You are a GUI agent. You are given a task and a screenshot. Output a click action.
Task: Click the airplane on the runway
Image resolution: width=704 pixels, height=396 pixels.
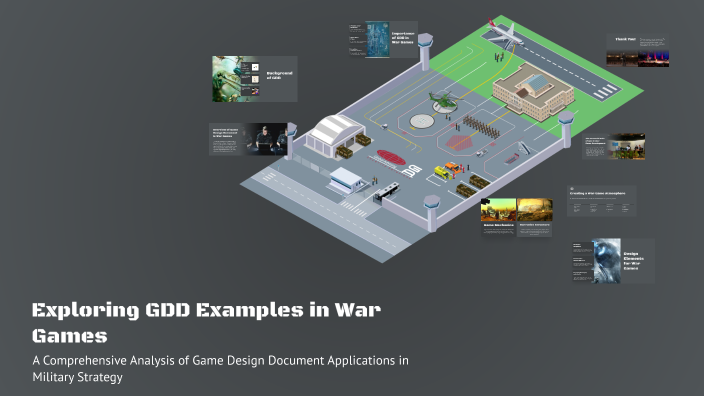[504, 33]
